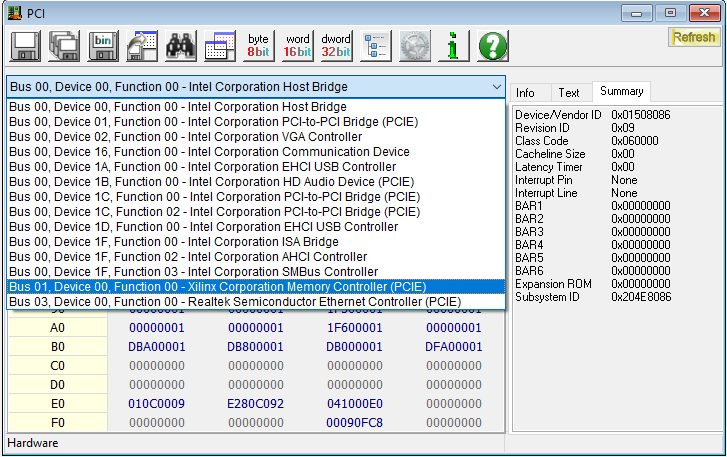Select Realtek Semiconductor Ethernet Controller entry
The height and width of the screenshot is (457, 727).
click(x=235, y=301)
